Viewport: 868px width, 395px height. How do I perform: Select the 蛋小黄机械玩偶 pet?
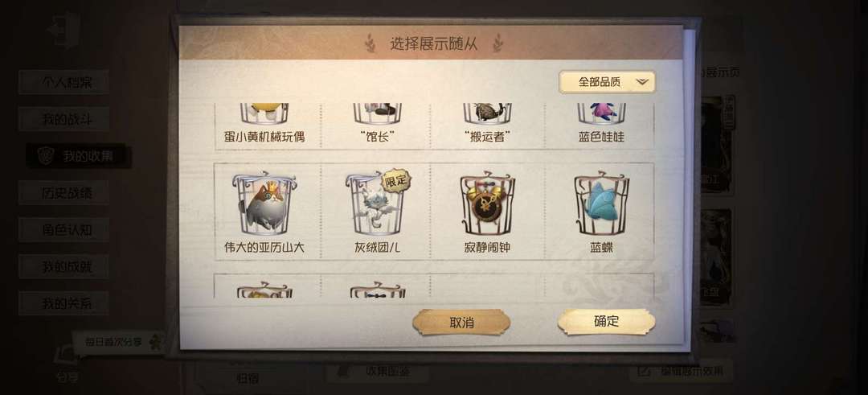pyautogui.click(x=264, y=125)
